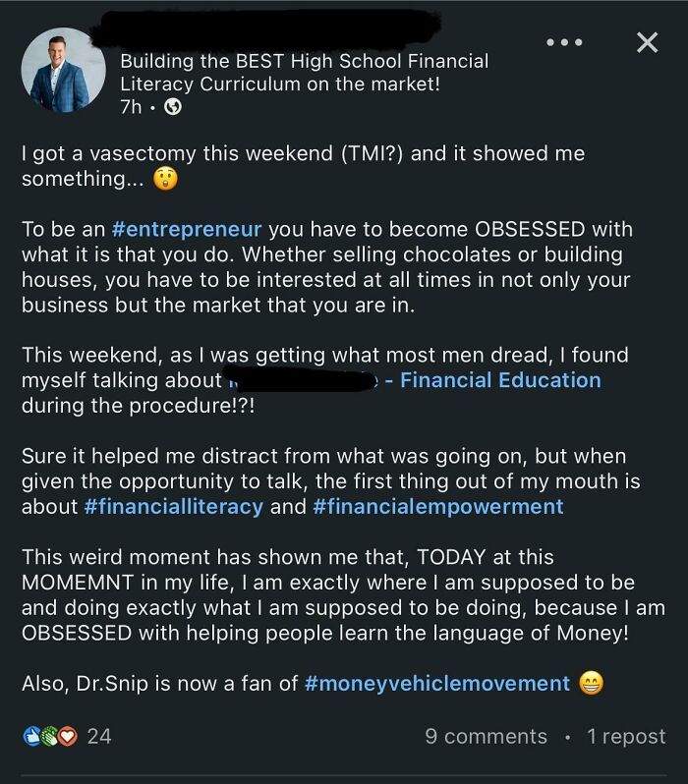
Task: Click the green clapping celebrate reaction icon
Action: coord(49,736)
